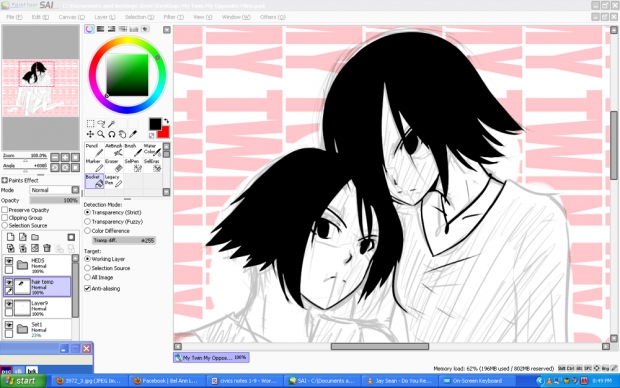Switch to My Twin My Oppos canvas tab

[x=211, y=358]
